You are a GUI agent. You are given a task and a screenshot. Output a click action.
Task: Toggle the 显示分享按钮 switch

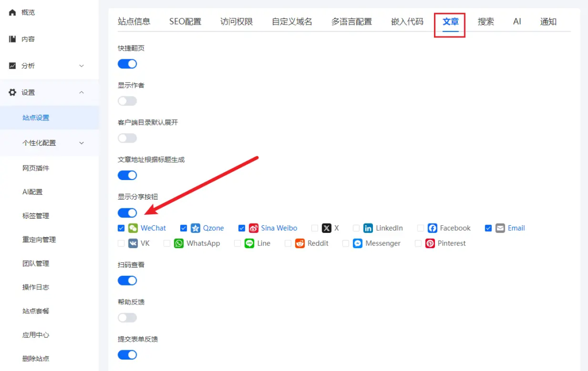coord(127,213)
